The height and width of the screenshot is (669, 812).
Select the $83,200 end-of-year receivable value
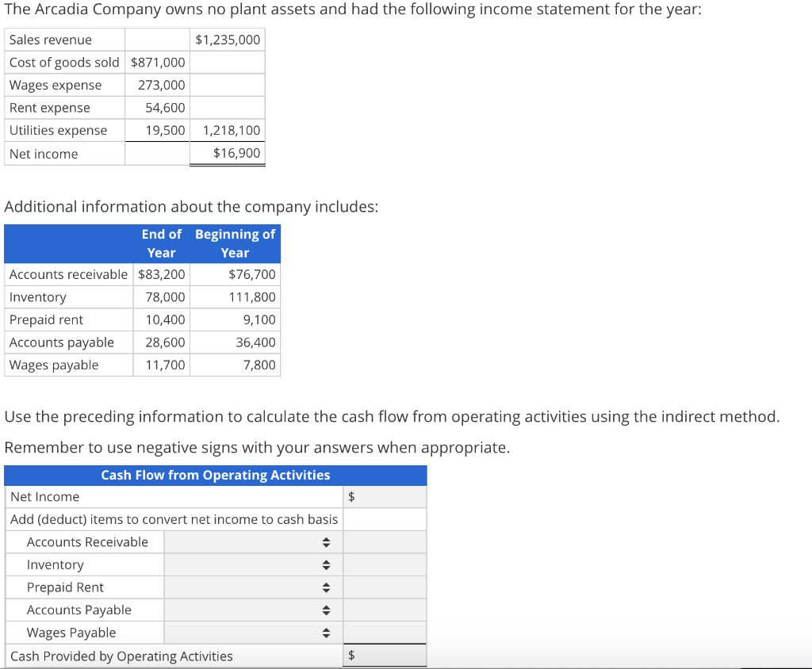point(162,274)
